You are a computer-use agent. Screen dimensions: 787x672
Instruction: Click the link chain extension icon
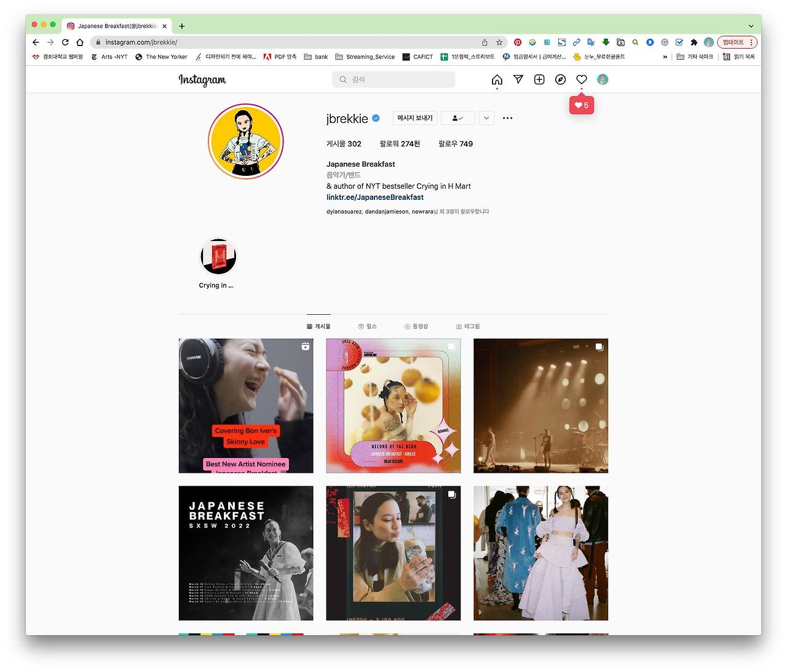576,42
